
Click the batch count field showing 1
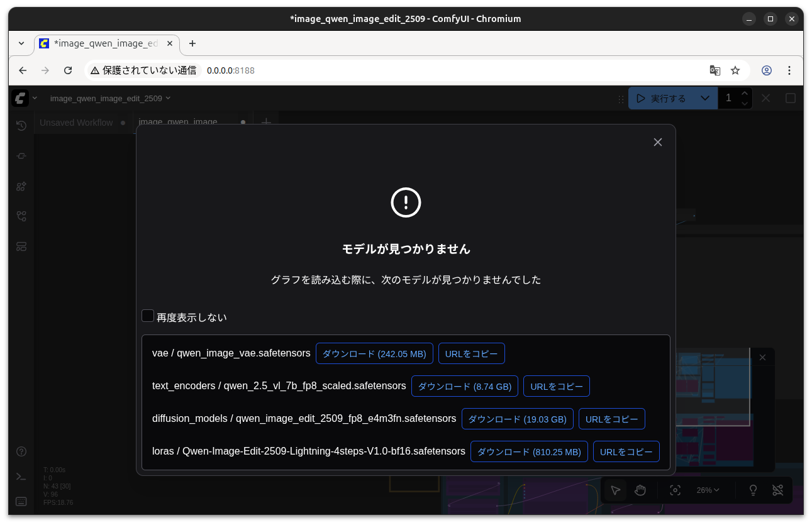[728, 98]
